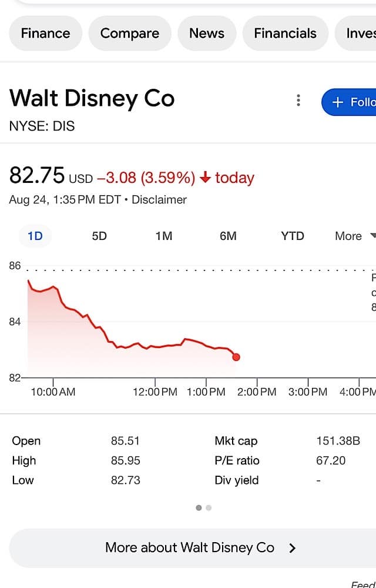Viewport: 376px width, 588px height.
Task: Click the partially visible Investors chip
Action: pyautogui.click(x=355, y=34)
